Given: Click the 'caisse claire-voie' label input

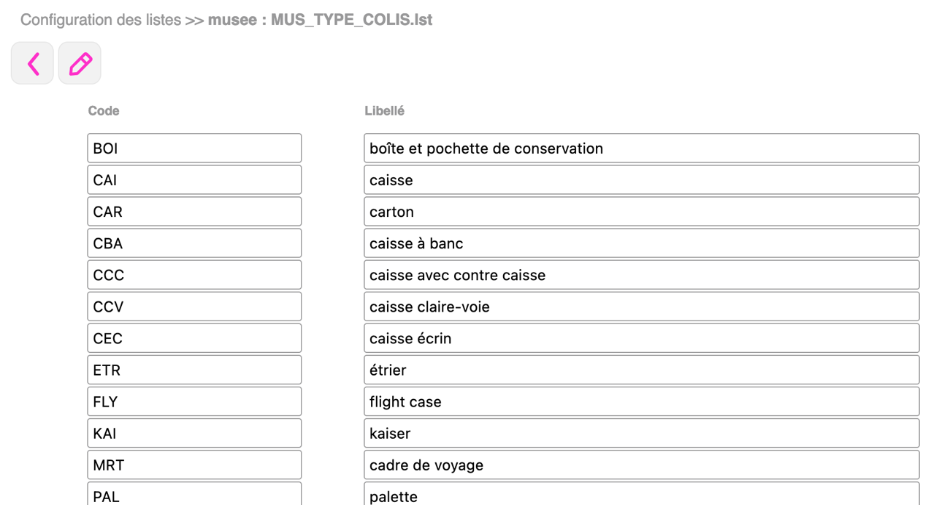Looking at the screenshot, I should pos(641,307).
